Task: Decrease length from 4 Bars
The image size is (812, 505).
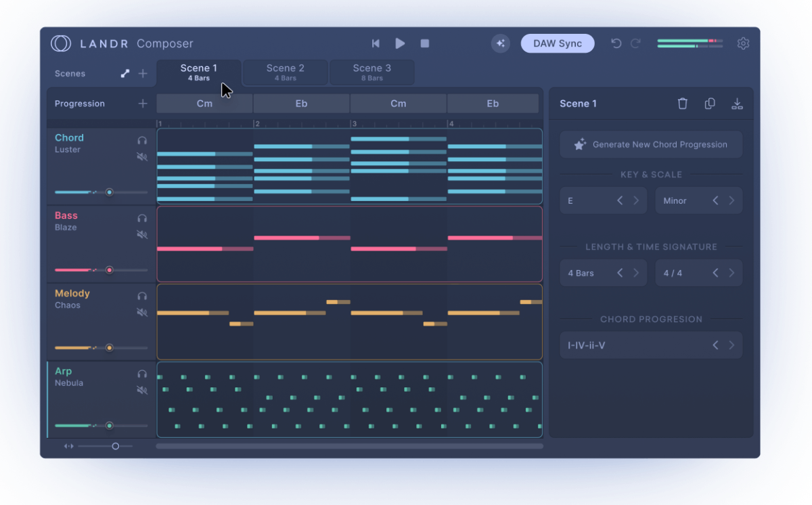Action: pyautogui.click(x=620, y=273)
